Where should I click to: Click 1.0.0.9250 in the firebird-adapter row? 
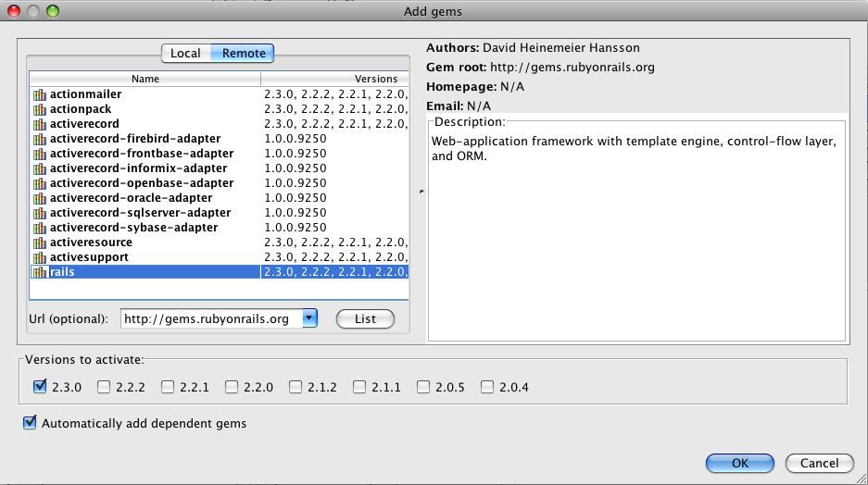click(296, 138)
